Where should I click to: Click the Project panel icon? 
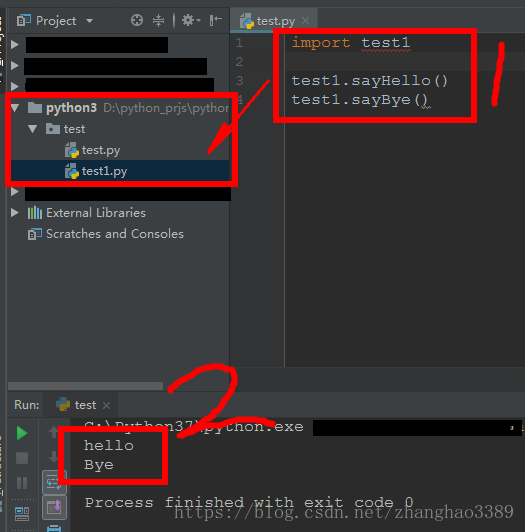click(23, 21)
